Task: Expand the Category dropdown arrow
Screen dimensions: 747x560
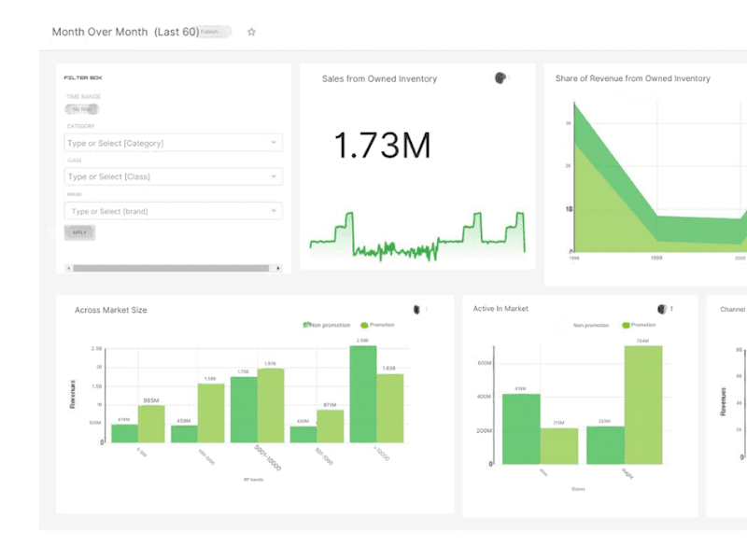Action: (x=274, y=143)
